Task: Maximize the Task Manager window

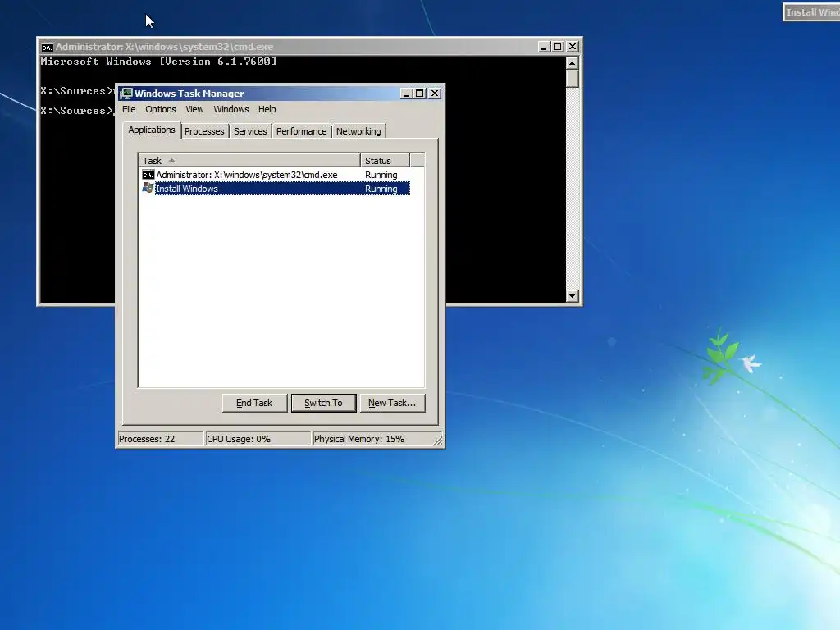Action: click(x=420, y=94)
